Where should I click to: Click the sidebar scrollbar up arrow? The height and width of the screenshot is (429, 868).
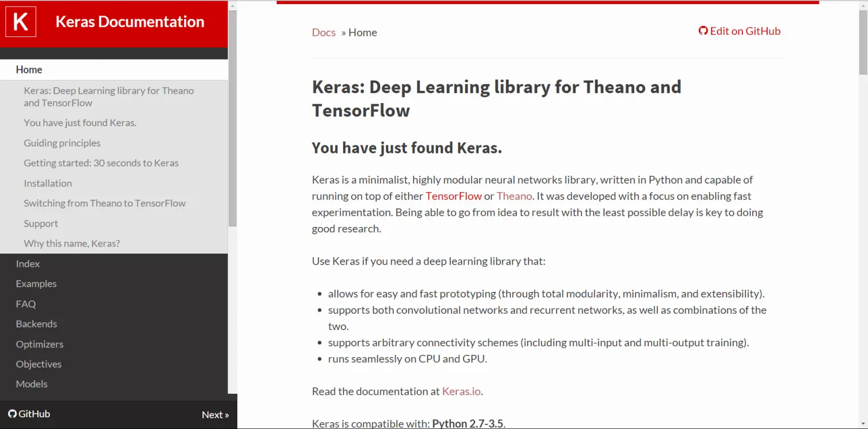[233, 5]
